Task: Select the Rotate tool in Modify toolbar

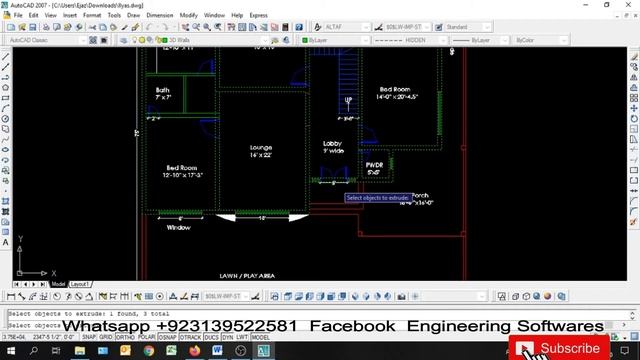Action: click(634, 118)
